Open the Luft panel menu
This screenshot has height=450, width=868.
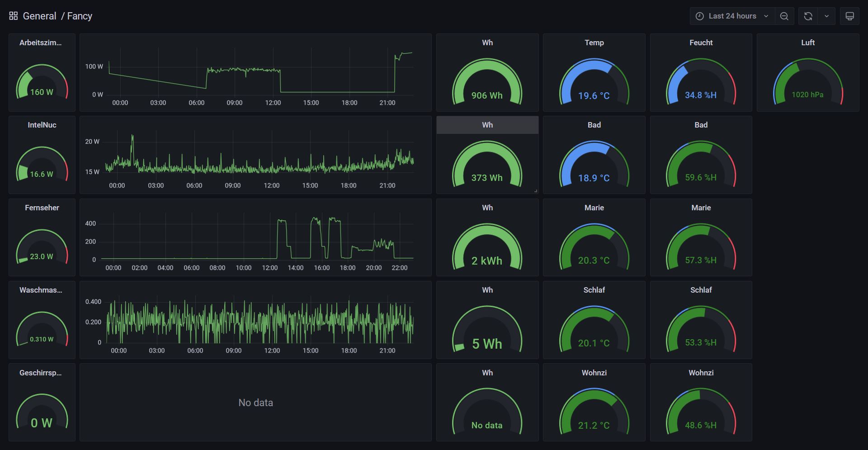coord(807,43)
